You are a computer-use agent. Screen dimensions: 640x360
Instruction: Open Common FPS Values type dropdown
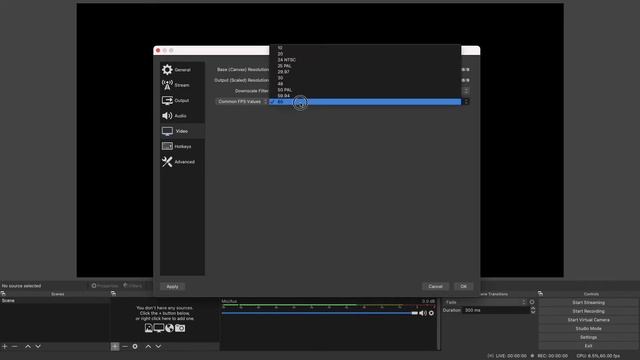click(242, 102)
